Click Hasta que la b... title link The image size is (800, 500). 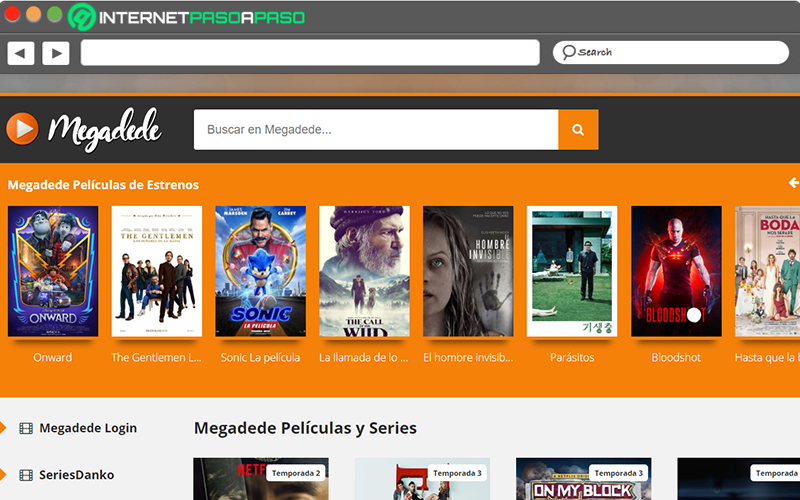pyautogui.click(x=767, y=357)
